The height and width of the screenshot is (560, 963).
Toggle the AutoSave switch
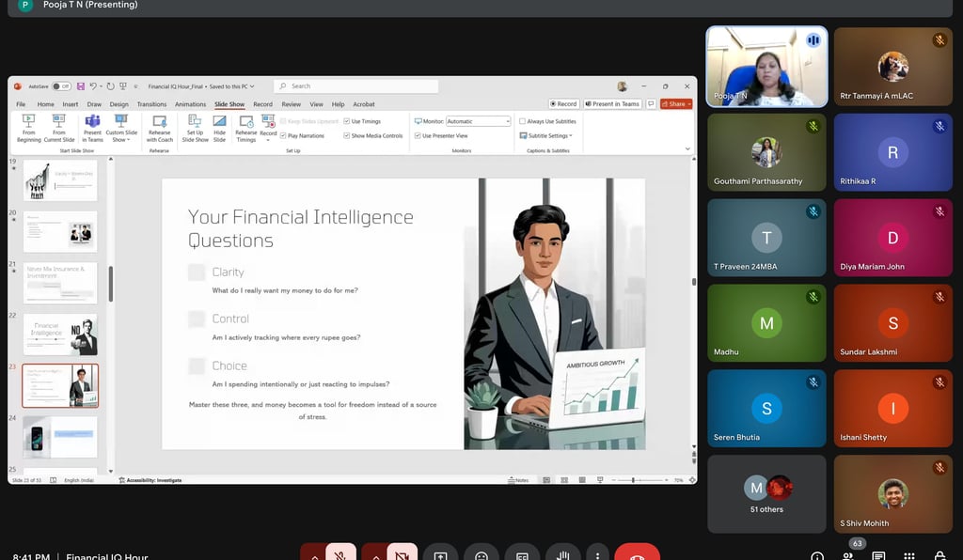61,86
